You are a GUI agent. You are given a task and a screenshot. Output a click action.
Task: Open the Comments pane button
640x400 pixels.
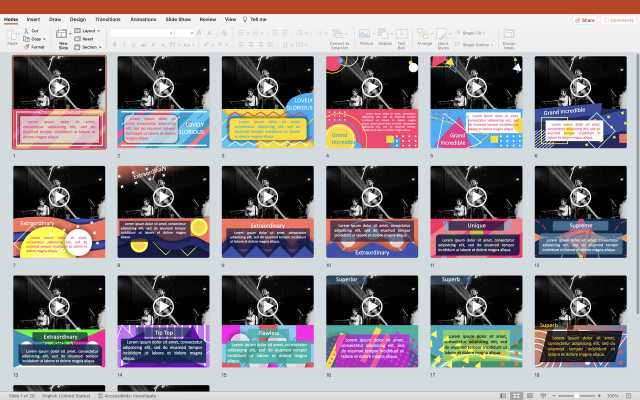pyautogui.click(x=616, y=19)
